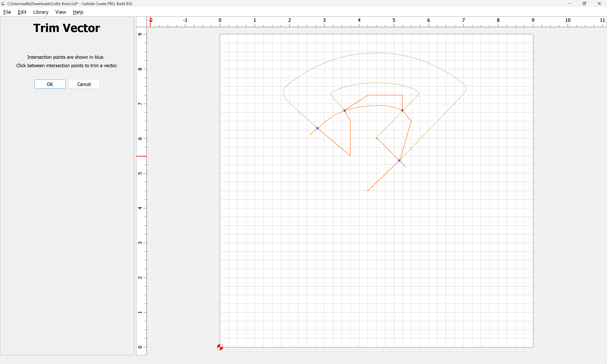This screenshot has width=607, height=364.
Task: Confirm trim with the OK button
Action: point(50,84)
